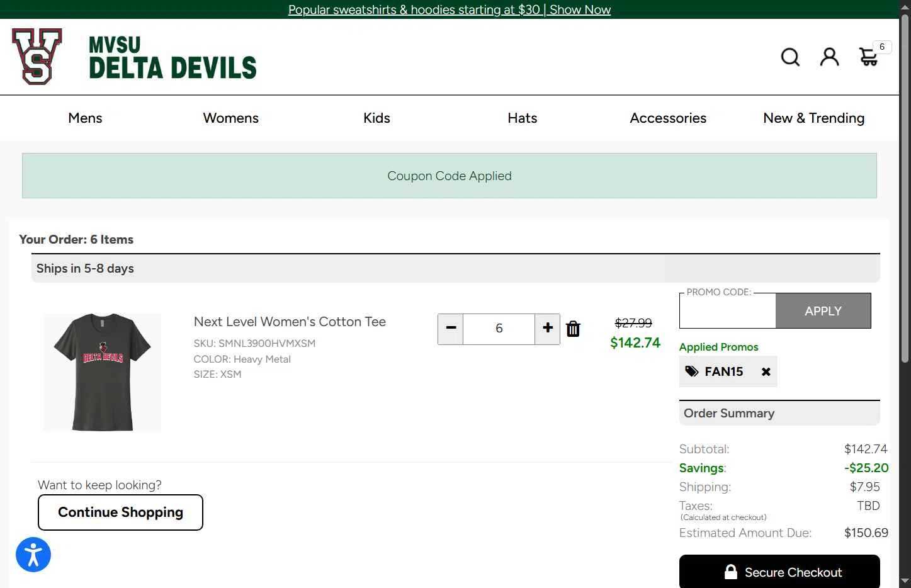Screen dimensions: 911x588
Task: Click the Shipping cost $7.95
Action: click(x=865, y=487)
